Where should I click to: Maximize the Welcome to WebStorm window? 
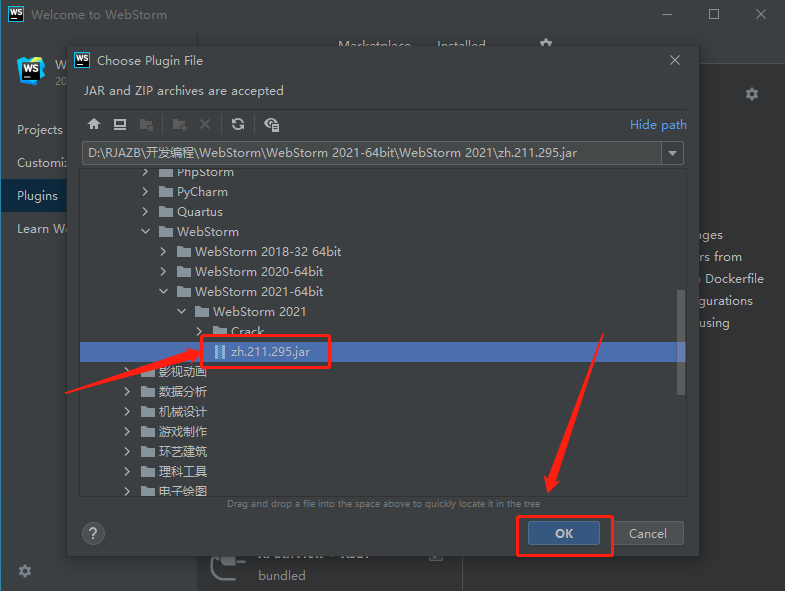714,14
